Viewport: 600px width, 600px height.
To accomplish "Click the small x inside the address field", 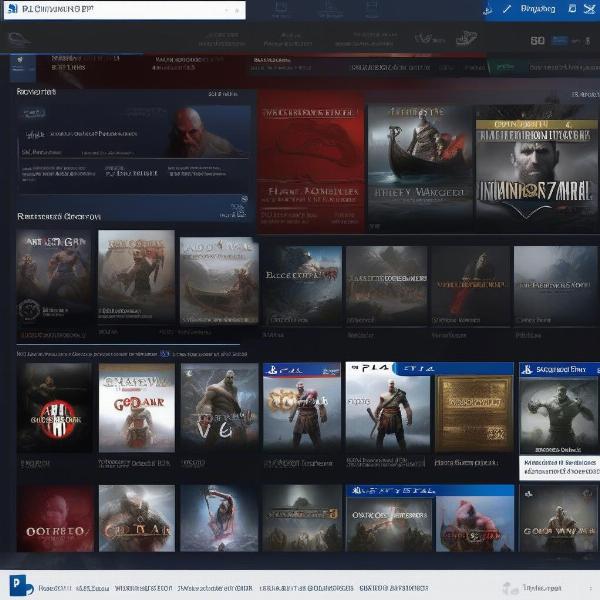I will click(237, 10).
